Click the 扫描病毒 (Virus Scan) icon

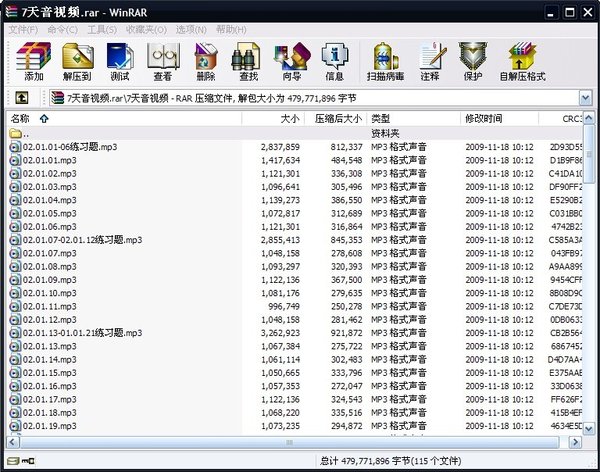[385, 61]
